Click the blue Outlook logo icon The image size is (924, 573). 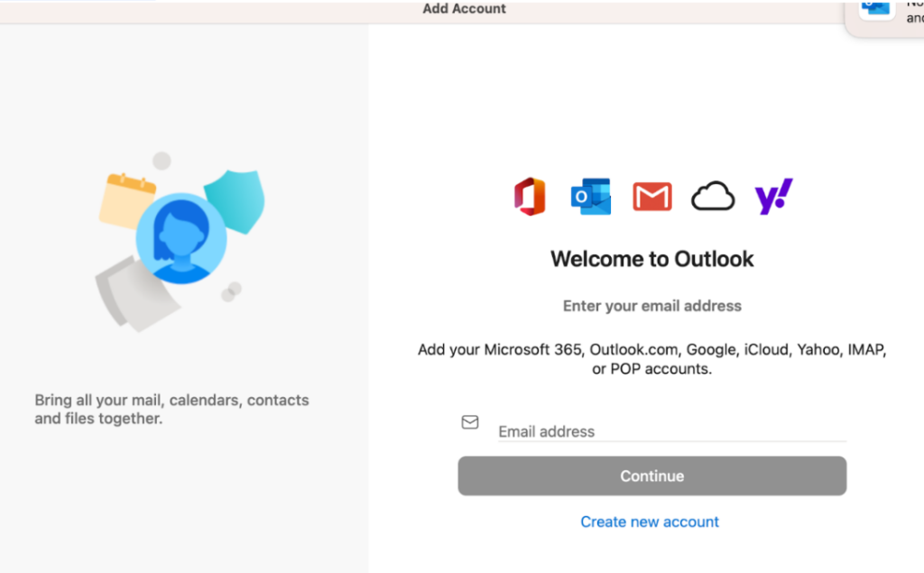click(590, 196)
